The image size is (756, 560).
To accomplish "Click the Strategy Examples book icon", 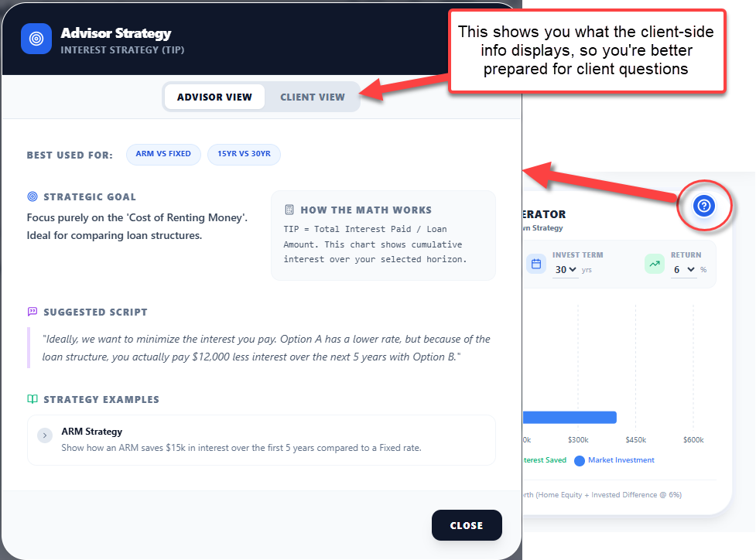I will click(32, 399).
